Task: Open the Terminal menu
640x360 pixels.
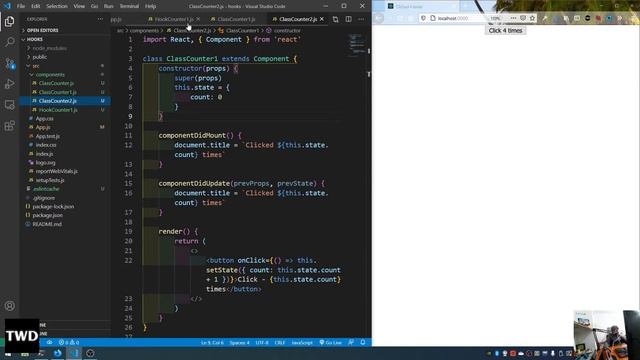Action: pyautogui.click(x=129, y=6)
